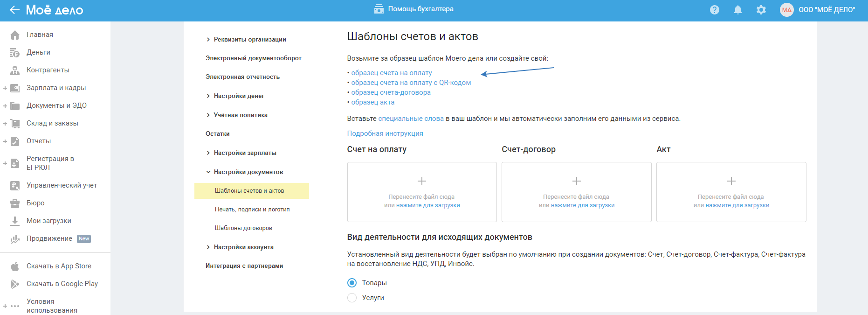
Task: Click the МД account avatar
Action: pos(787,10)
